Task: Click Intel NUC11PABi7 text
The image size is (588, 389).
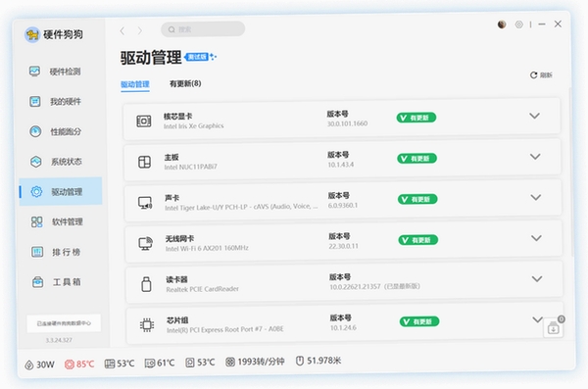Action: 190,167
